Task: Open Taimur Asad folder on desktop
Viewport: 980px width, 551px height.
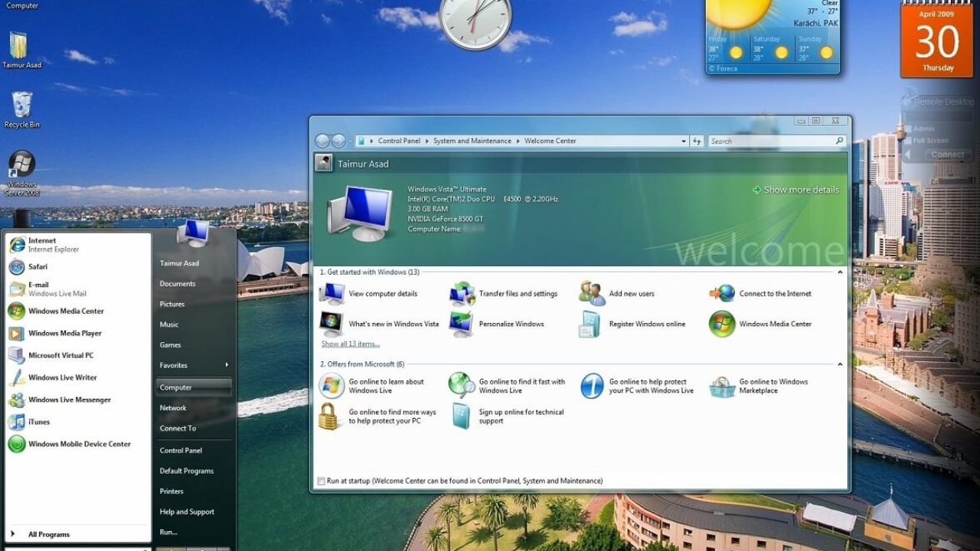Action: coord(21,50)
